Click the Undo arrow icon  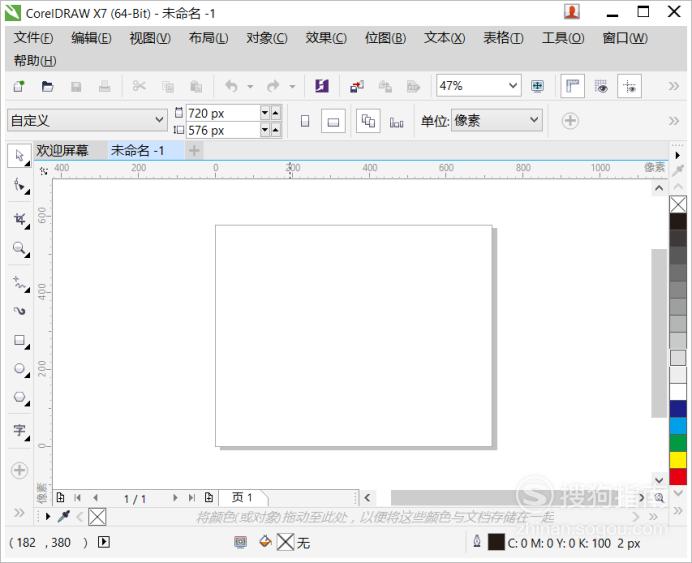coord(231,86)
